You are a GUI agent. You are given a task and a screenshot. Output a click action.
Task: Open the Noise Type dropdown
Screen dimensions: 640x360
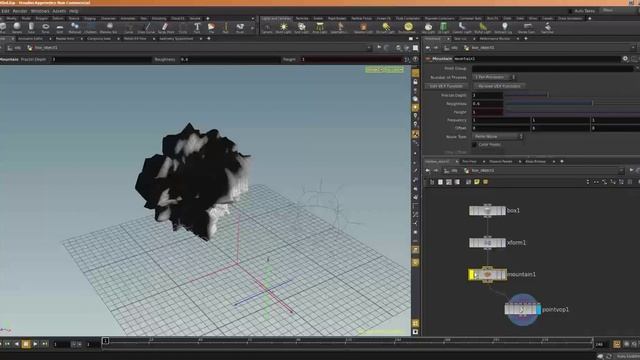pos(498,136)
